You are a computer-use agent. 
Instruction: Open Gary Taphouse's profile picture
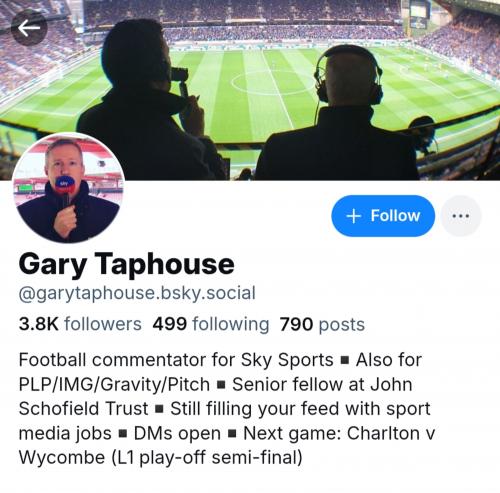pyautogui.click(x=68, y=188)
